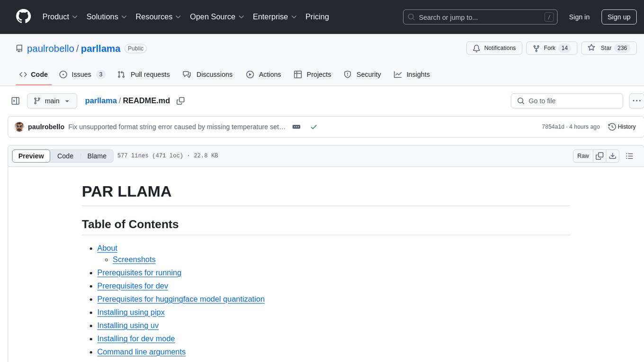Expand the Solutions menu
The height and width of the screenshot is (362, 644).
click(x=107, y=17)
